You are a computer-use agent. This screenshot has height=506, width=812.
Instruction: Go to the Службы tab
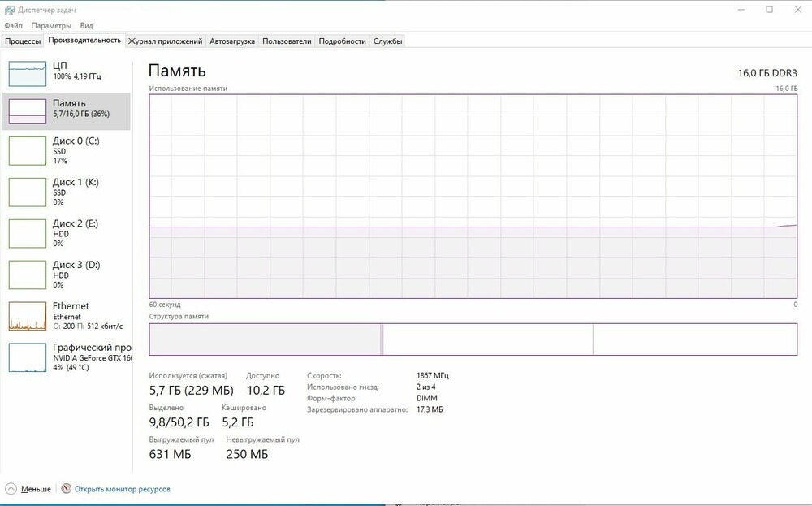coord(388,41)
